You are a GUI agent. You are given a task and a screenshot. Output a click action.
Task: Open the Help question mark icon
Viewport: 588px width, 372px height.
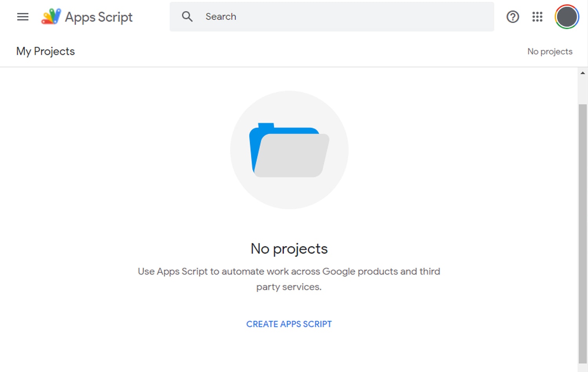[x=513, y=17]
